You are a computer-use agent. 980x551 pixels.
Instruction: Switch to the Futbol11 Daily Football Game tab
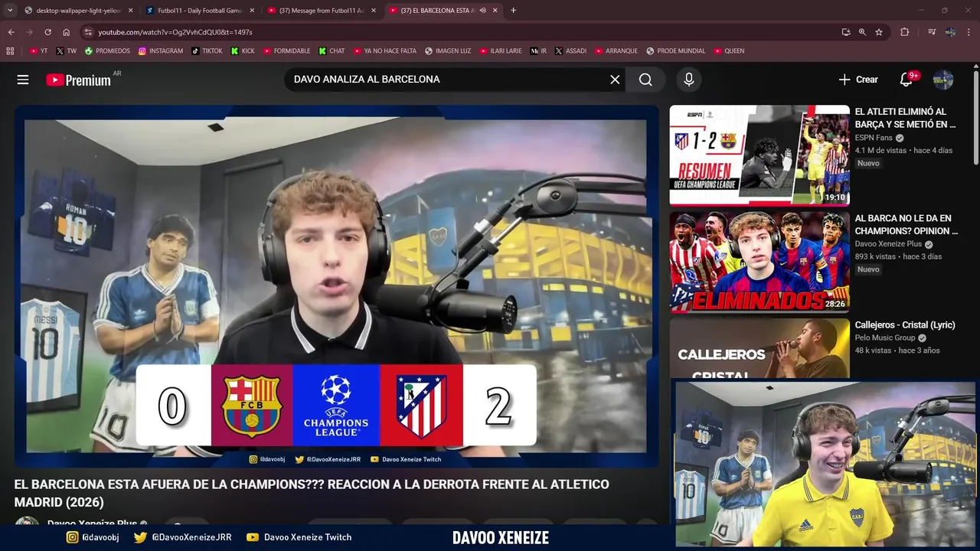coord(200,11)
